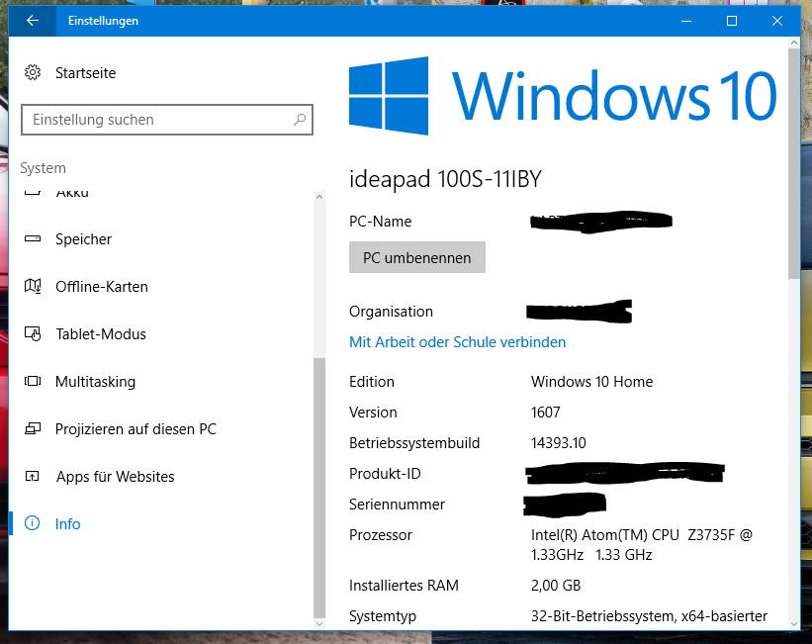Click the Produkt-ID label
The image size is (812, 644).
point(385,474)
